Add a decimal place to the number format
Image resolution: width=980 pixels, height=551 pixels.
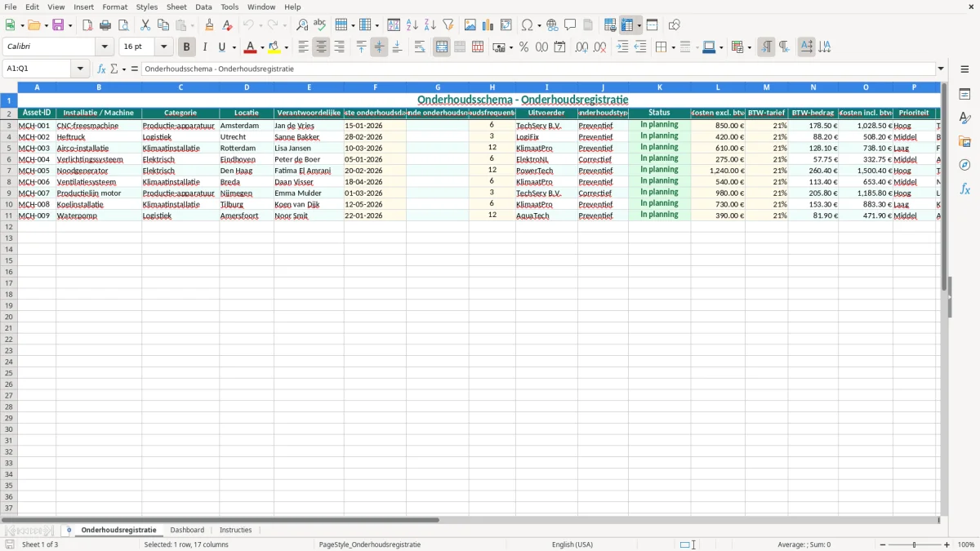[x=581, y=47]
